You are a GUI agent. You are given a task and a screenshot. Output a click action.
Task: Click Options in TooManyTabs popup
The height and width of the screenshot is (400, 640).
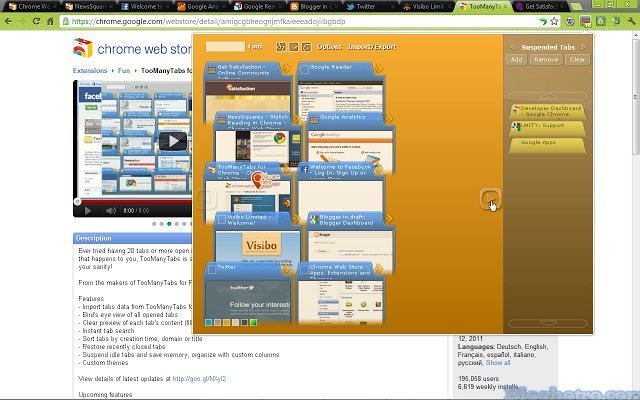pos(329,47)
